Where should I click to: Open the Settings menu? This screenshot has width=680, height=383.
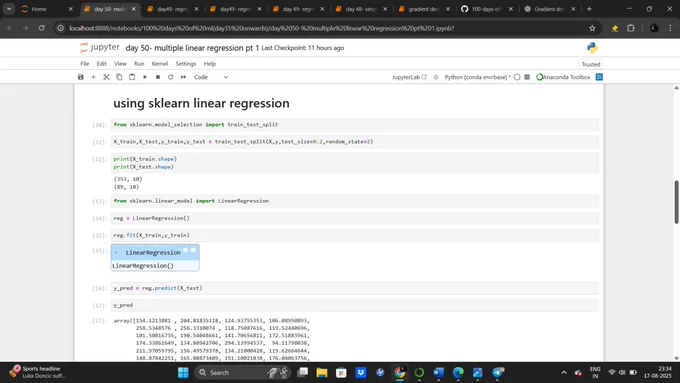coord(186,64)
